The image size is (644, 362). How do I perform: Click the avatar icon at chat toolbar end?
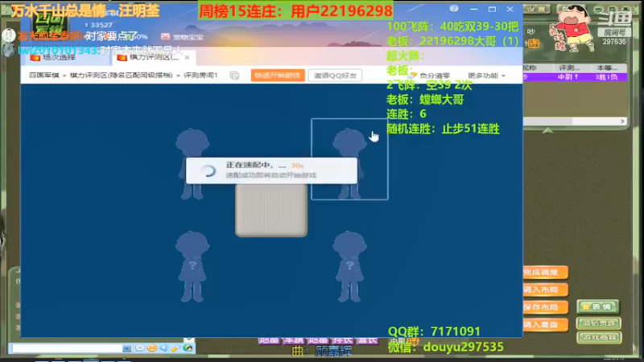188,348
